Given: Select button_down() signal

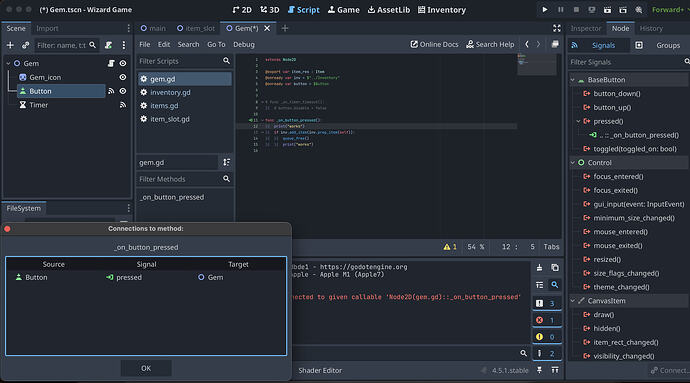Looking at the screenshot, I should click(617, 93).
